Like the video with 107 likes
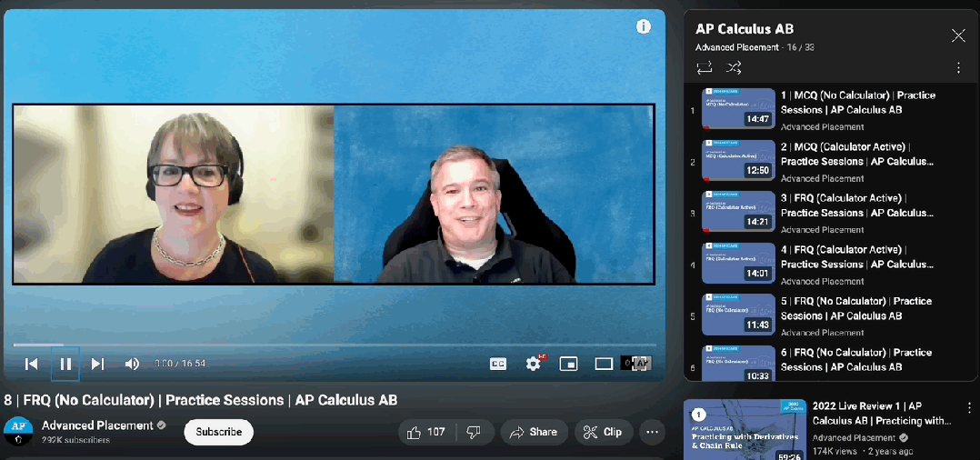980x460 pixels. coord(425,432)
